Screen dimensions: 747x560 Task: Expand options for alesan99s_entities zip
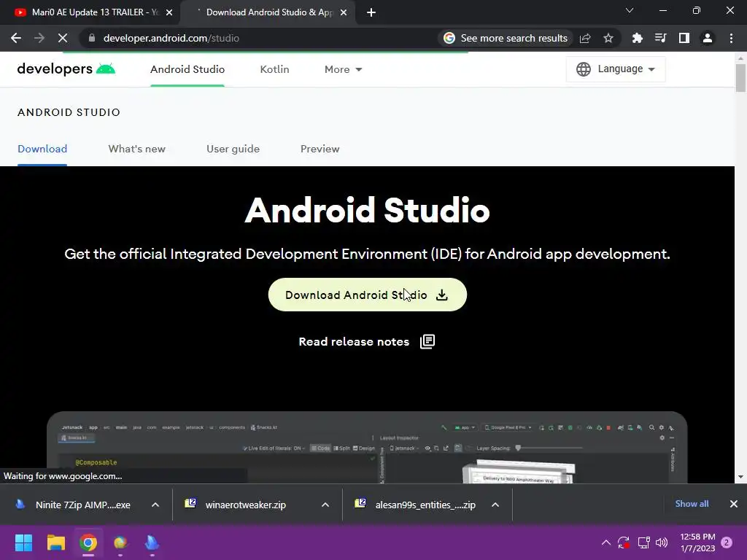point(495,505)
